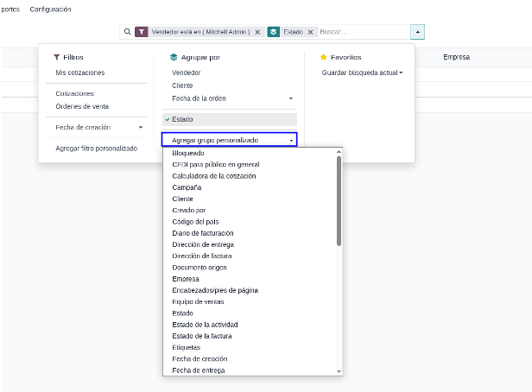Choose Empresa in custom group list

click(250, 279)
